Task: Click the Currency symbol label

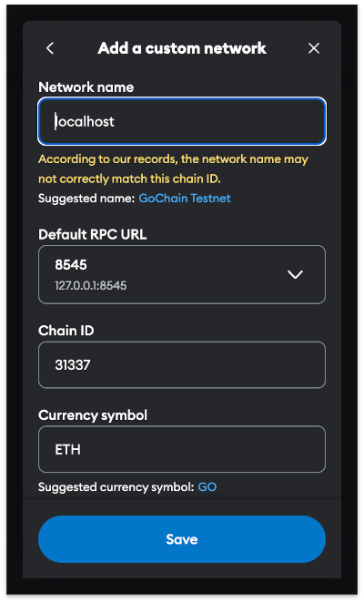Action: tap(93, 415)
